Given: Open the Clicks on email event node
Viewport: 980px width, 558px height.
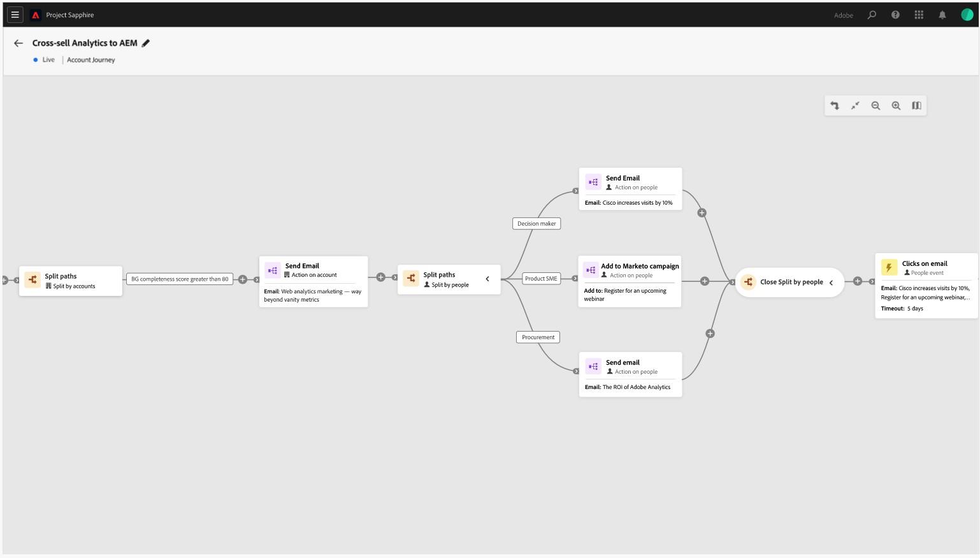Looking at the screenshot, I should [x=926, y=286].
